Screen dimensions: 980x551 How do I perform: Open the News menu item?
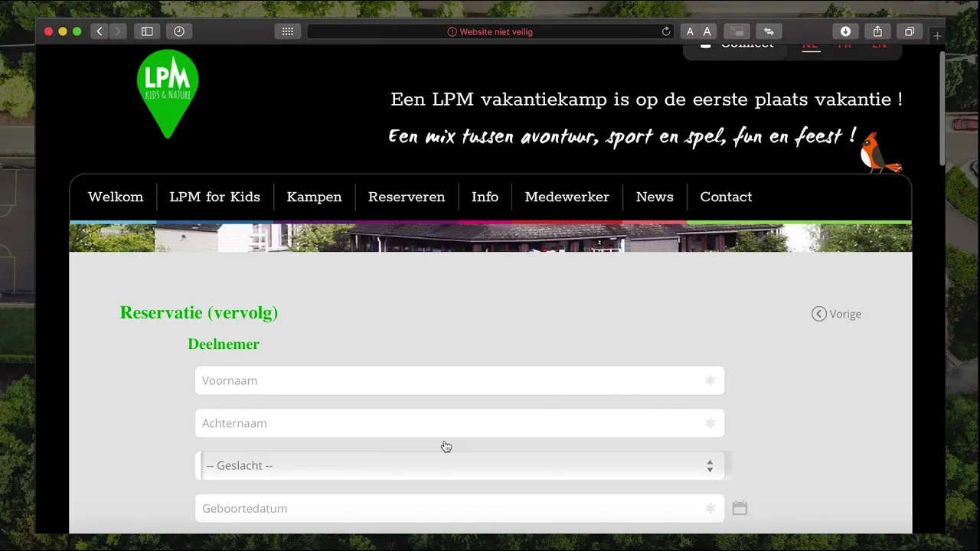pyautogui.click(x=655, y=197)
